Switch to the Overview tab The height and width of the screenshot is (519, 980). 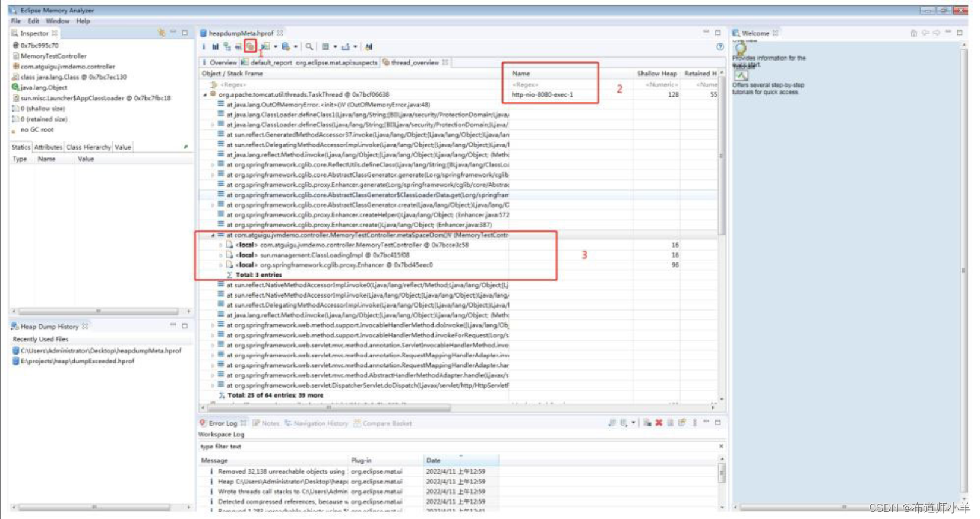coord(220,62)
